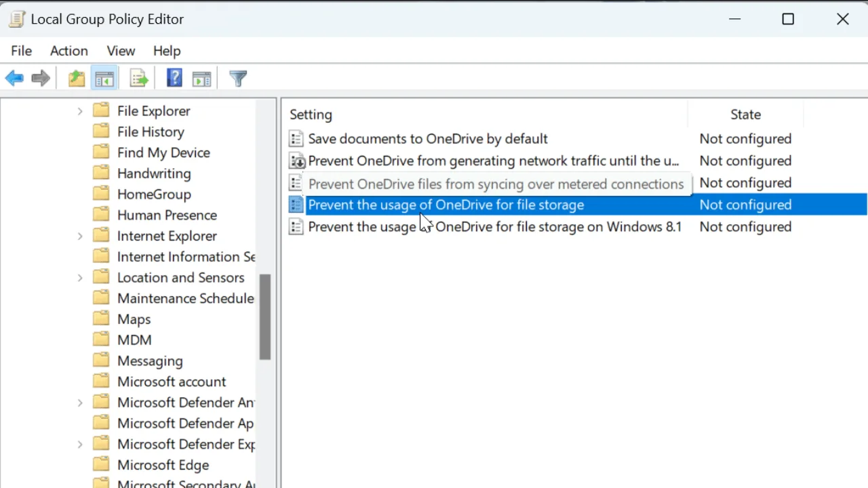This screenshot has height=488, width=868.
Task: Open the Action menu
Action: pyautogui.click(x=68, y=51)
